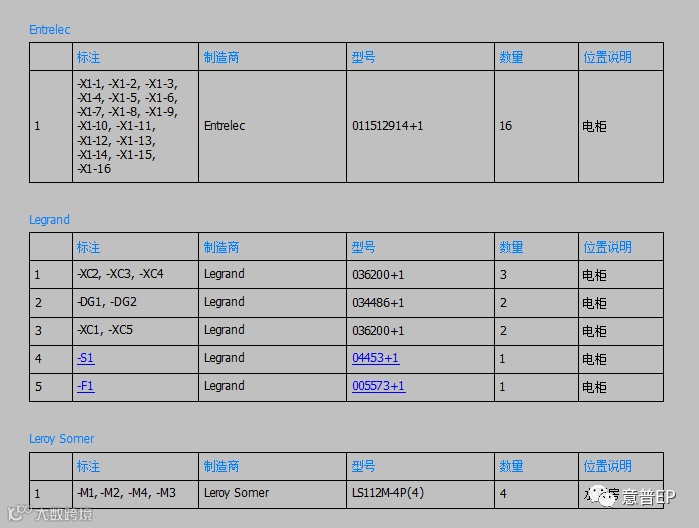Screen dimensions: 699x528
Task: Click quantity 3 in the -XC2 row
Action: 536,274
